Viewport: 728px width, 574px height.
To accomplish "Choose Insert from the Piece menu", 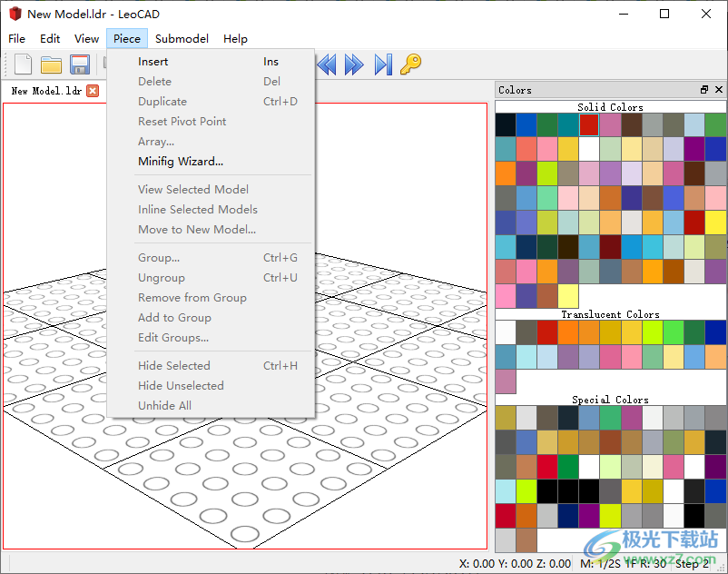I will (x=152, y=62).
